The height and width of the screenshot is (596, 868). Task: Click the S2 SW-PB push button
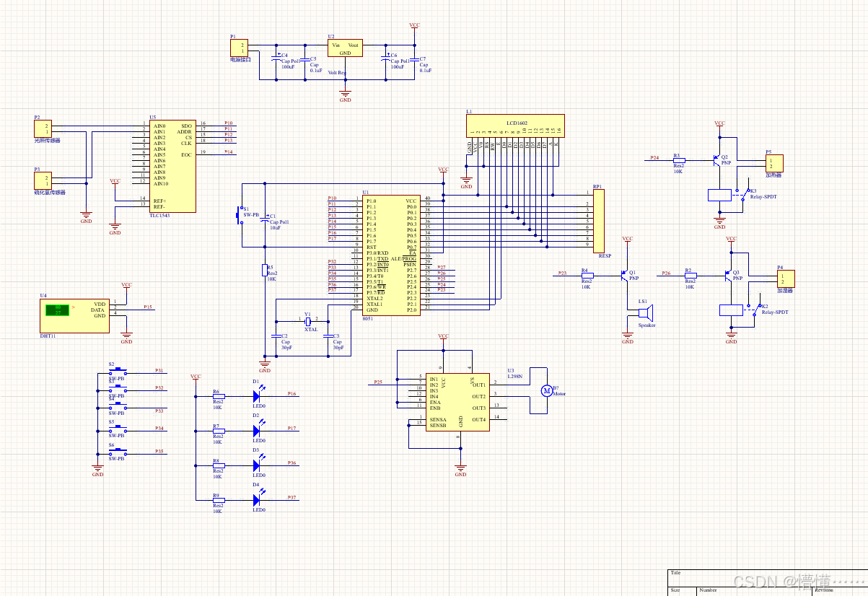point(118,372)
